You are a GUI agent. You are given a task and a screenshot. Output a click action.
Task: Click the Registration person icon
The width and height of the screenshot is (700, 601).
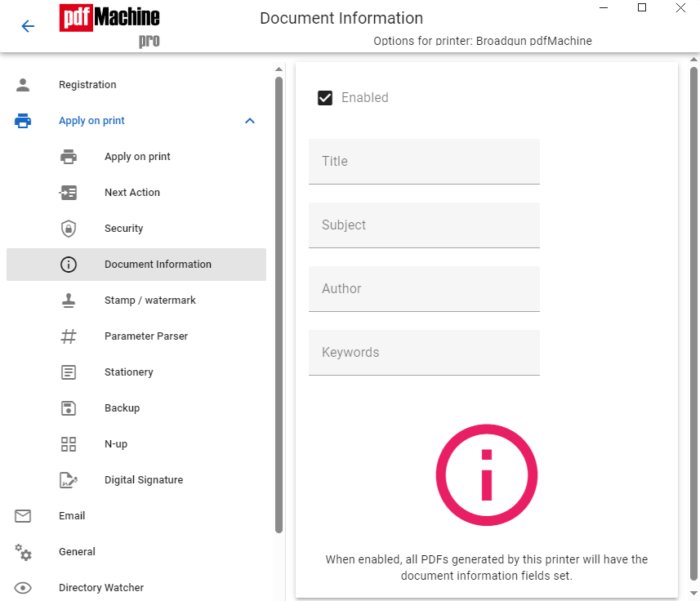23,85
